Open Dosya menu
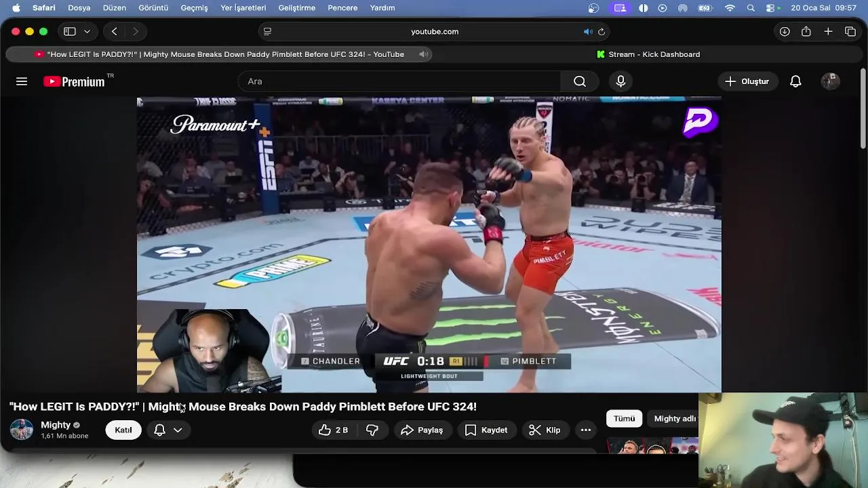 [x=79, y=8]
